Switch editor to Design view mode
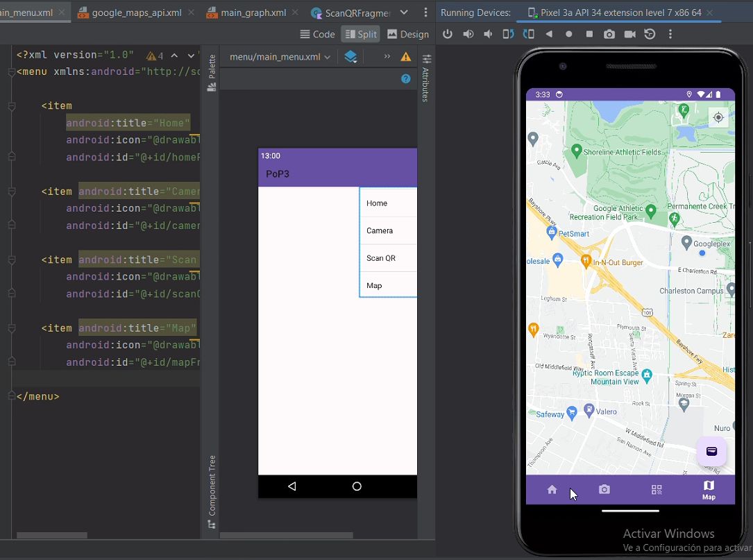 [x=408, y=34]
